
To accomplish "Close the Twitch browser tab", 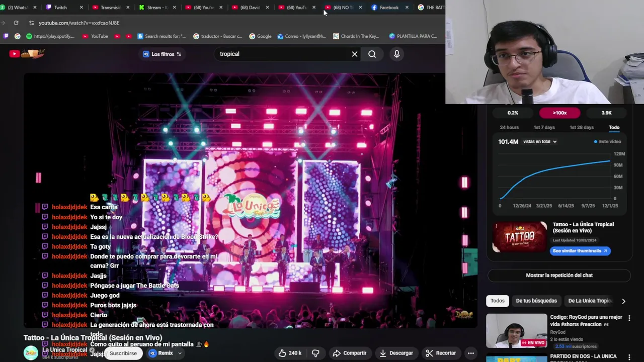I will click(x=82, y=8).
